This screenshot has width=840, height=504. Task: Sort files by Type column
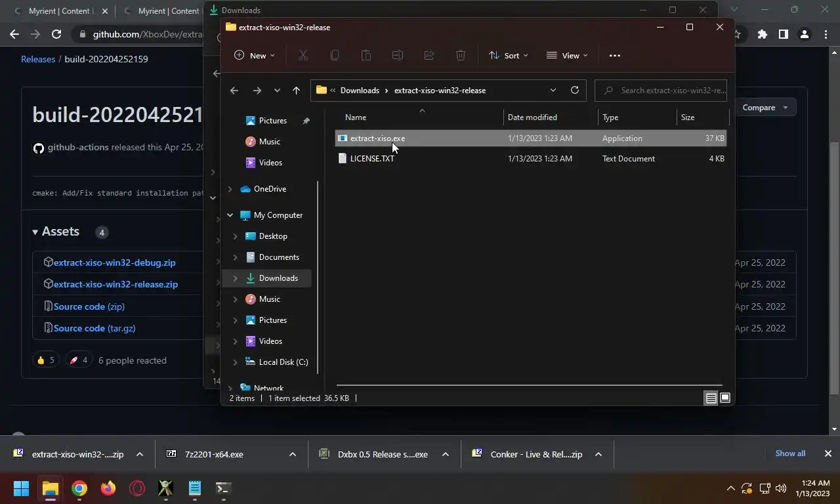(x=637, y=117)
